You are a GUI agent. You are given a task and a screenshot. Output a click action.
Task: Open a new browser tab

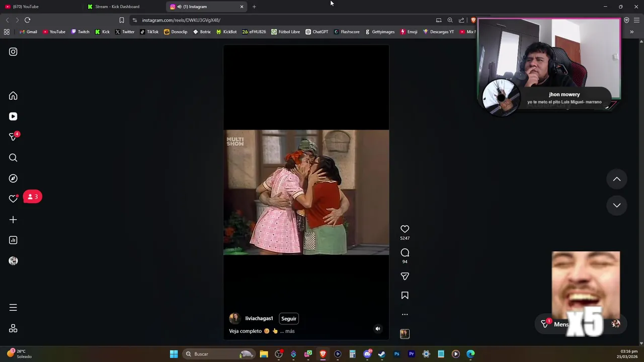[254, 7]
